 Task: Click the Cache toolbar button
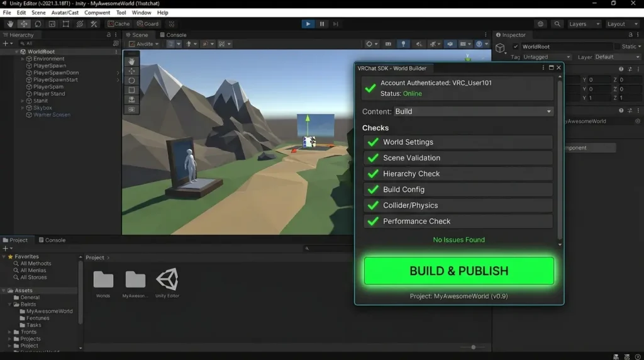click(119, 24)
